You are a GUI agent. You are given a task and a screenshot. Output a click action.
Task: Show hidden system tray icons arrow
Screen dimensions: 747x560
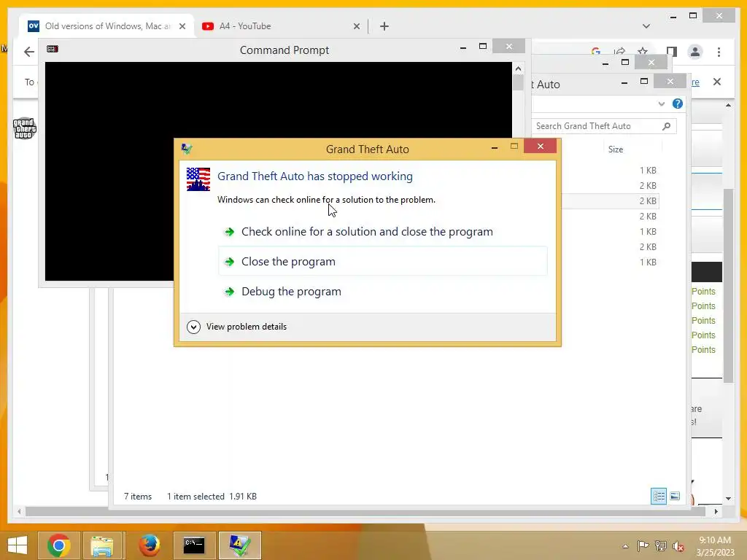625,546
